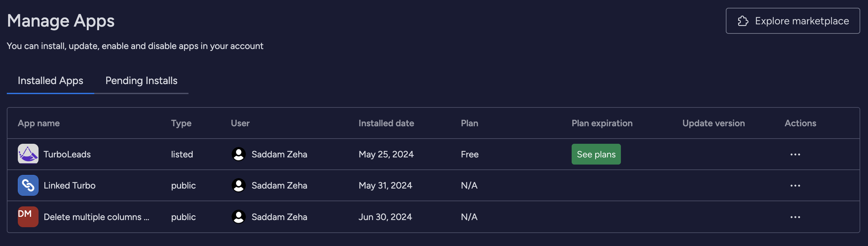Select the Linked Turbo chain-link icon
Viewport: 868px width, 246px height.
(x=28, y=185)
